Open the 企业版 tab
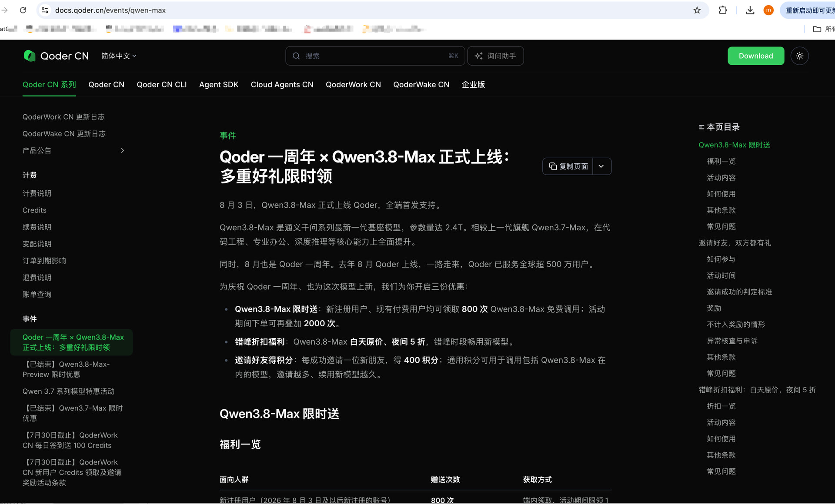Screen dimensions: 835x504 (473, 85)
